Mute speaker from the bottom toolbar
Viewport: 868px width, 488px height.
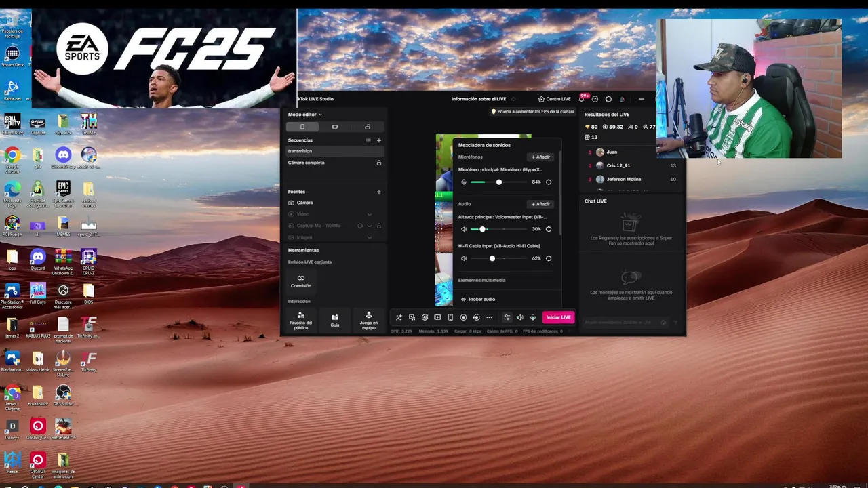coord(520,317)
